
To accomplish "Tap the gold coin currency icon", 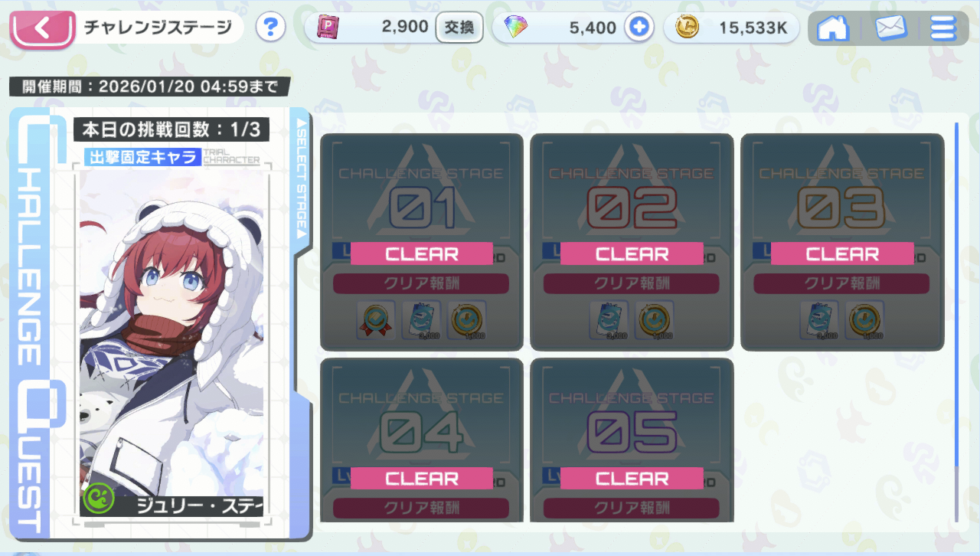I will [x=687, y=28].
